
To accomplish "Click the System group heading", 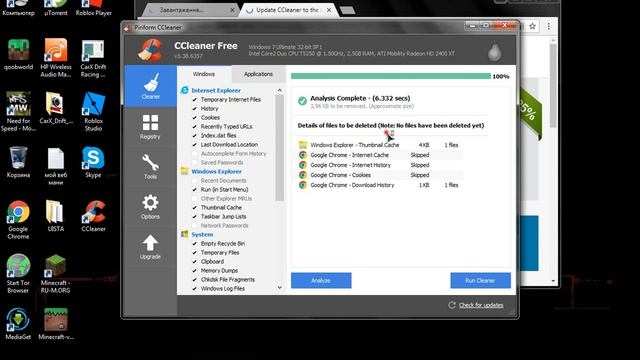I will tap(202, 234).
